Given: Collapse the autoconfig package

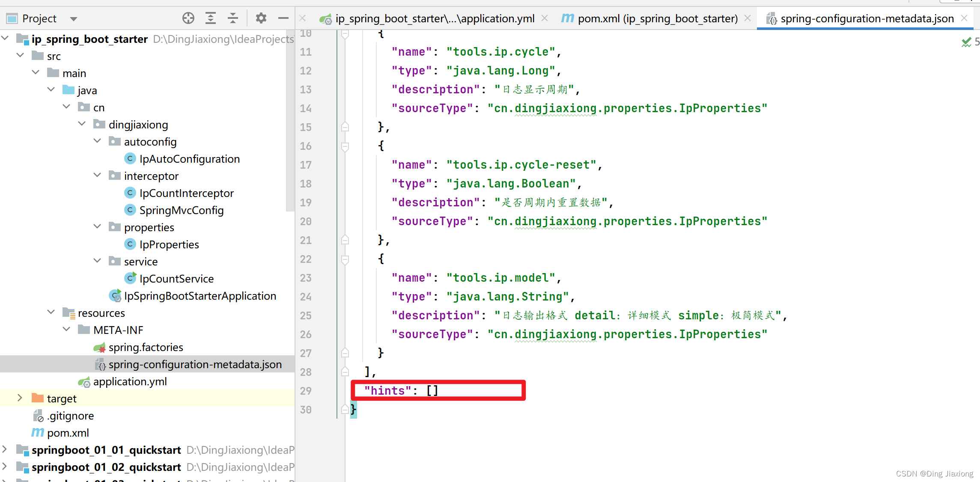Looking at the screenshot, I should tap(97, 141).
